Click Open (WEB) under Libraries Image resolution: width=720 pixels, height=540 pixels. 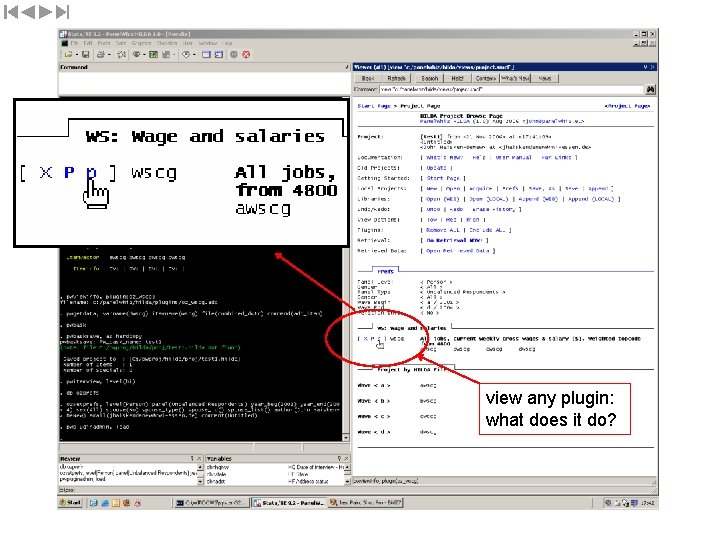(x=443, y=199)
